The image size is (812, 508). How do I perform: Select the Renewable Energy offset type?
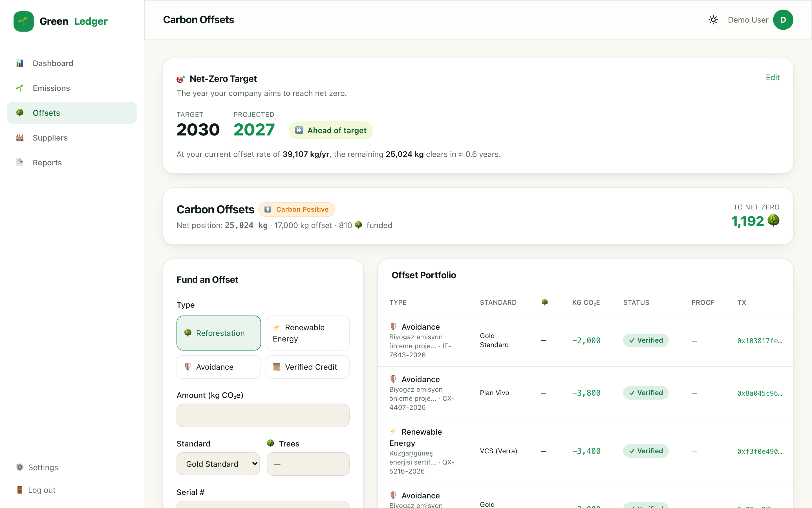point(307,333)
